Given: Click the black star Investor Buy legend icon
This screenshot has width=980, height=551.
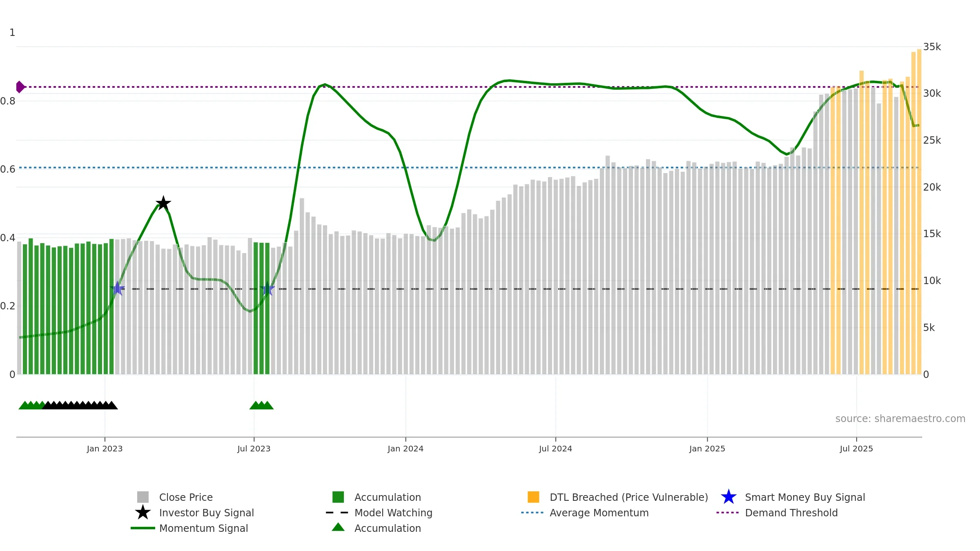Looking at the screenshot, I should point(143,513).
